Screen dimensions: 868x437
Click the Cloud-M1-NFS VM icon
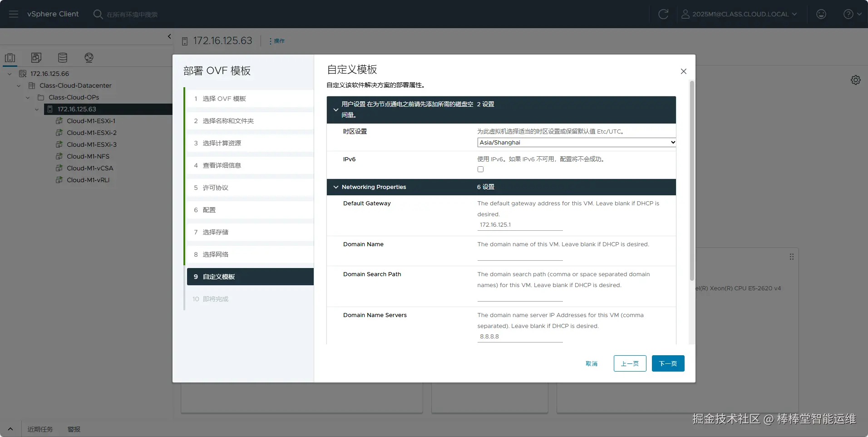click(x=59, y=156)
